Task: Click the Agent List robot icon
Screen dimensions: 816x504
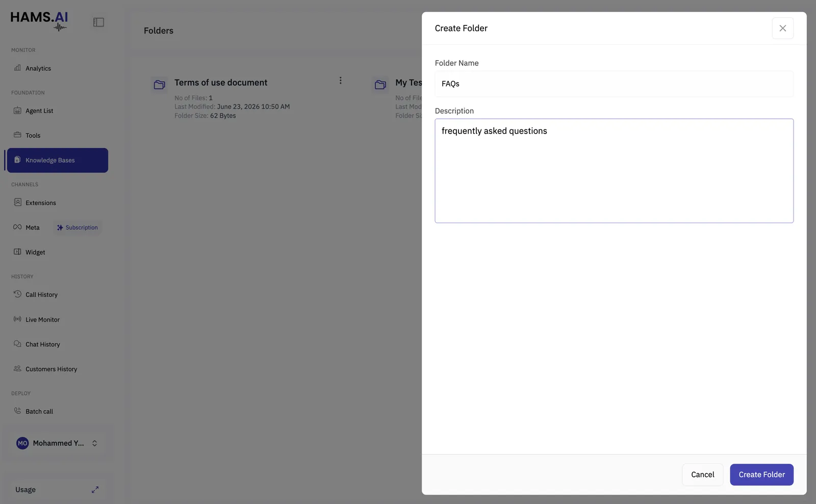Action: 17,111
